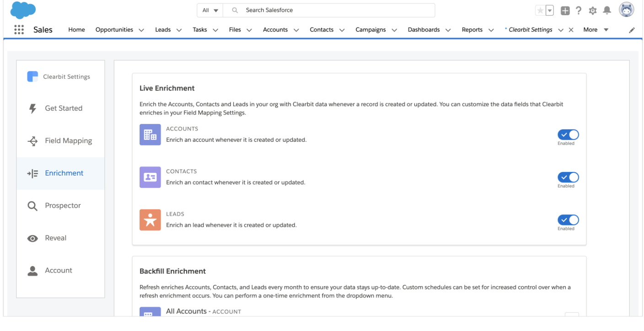
Task: Click the Enrichment sidebar icon
Action: click(x=32, y=173)
